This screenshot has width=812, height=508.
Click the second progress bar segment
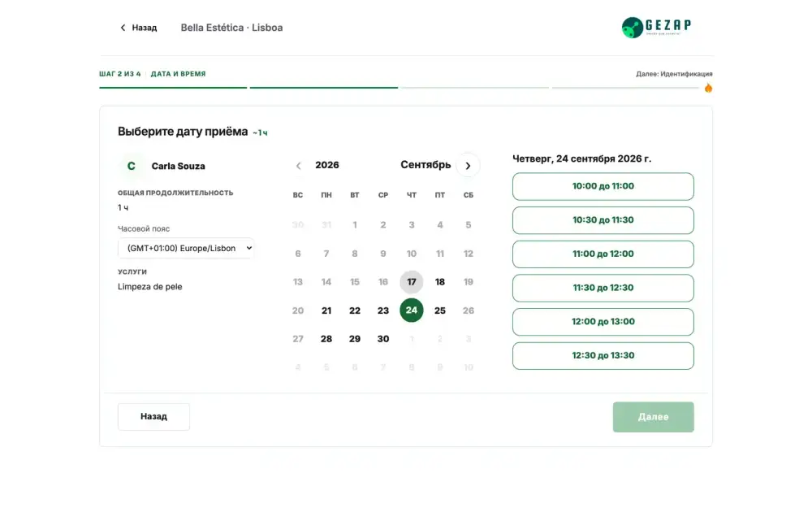(324, 88)
